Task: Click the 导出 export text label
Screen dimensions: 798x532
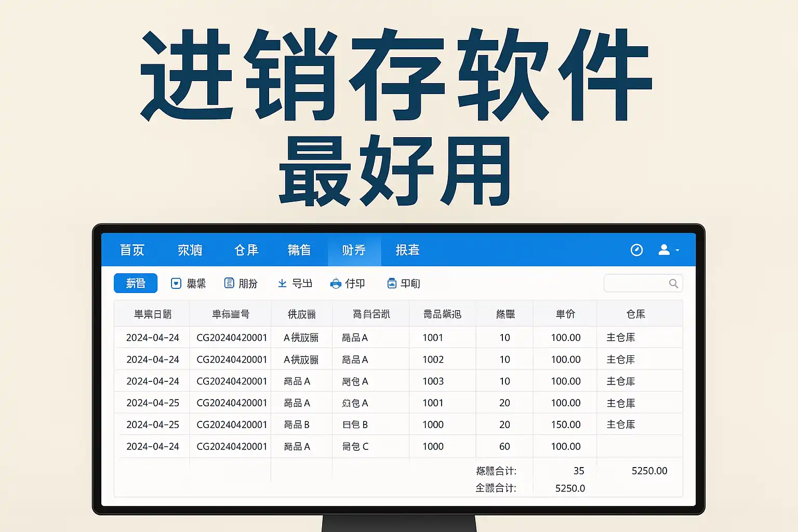Action: click(x=302, y=284)
